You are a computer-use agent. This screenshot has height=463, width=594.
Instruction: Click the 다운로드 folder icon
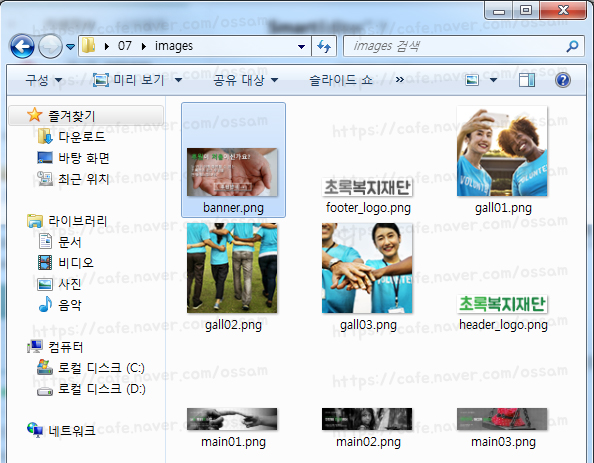pos(45,136)
